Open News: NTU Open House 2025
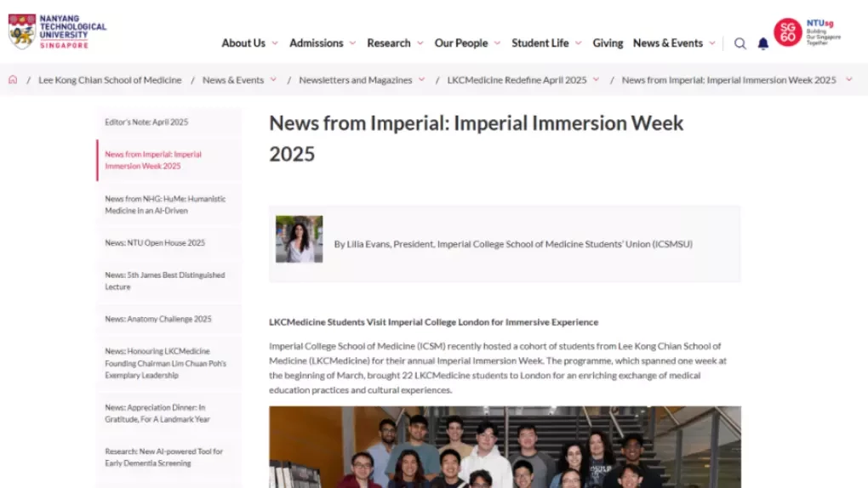This screenshot has height=488, width=868. point(168,243)
